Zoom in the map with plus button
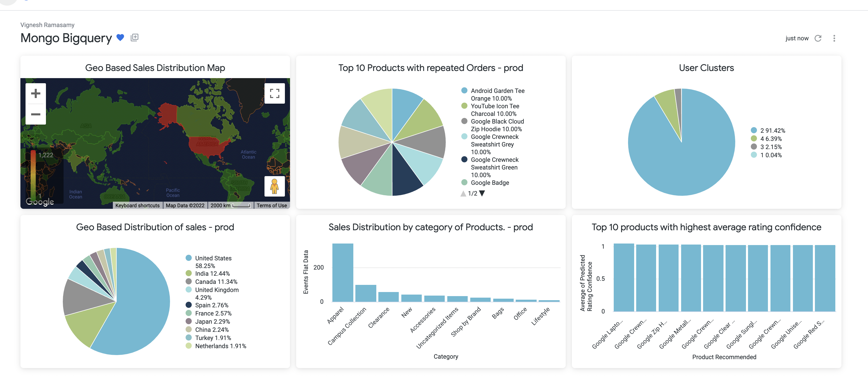Screen dimensions: 868x388 click(36, 93)
